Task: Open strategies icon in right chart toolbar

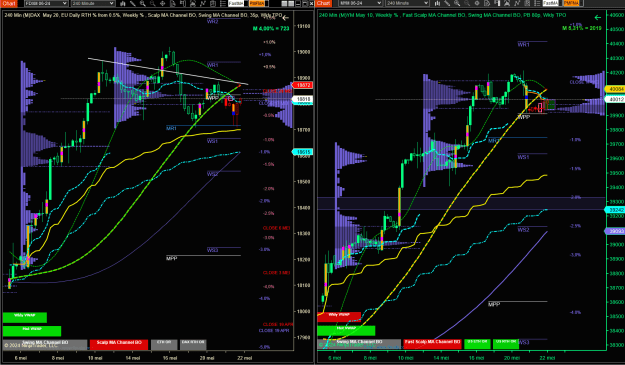Action: [507, 3]
